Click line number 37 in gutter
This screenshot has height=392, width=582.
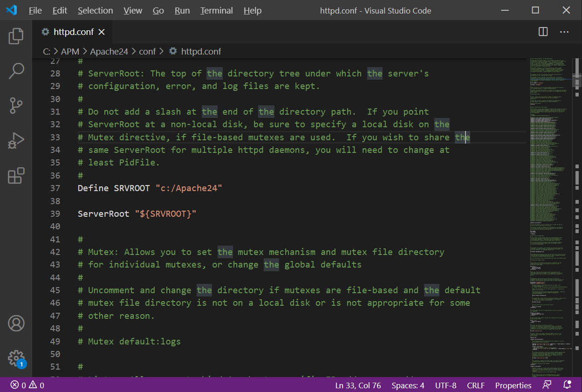(x=55, y=188)
